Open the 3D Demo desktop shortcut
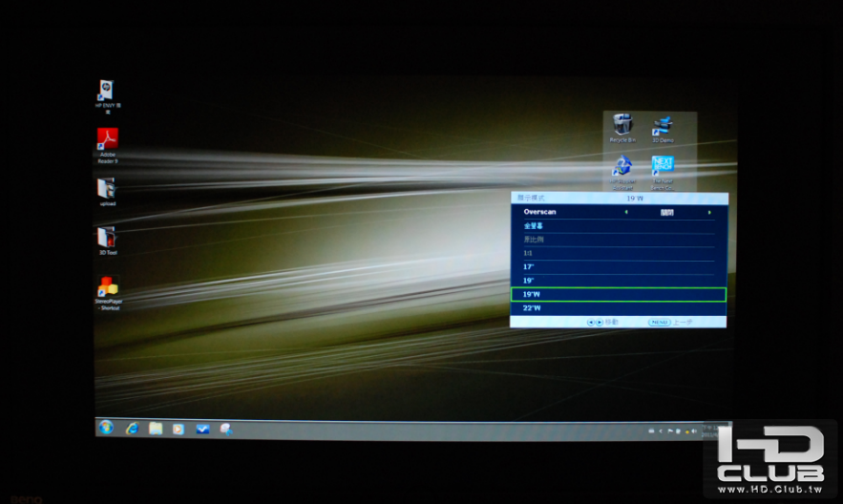This screenshot has width=843, height=504. pyautogui.click(x=663, y=129)
